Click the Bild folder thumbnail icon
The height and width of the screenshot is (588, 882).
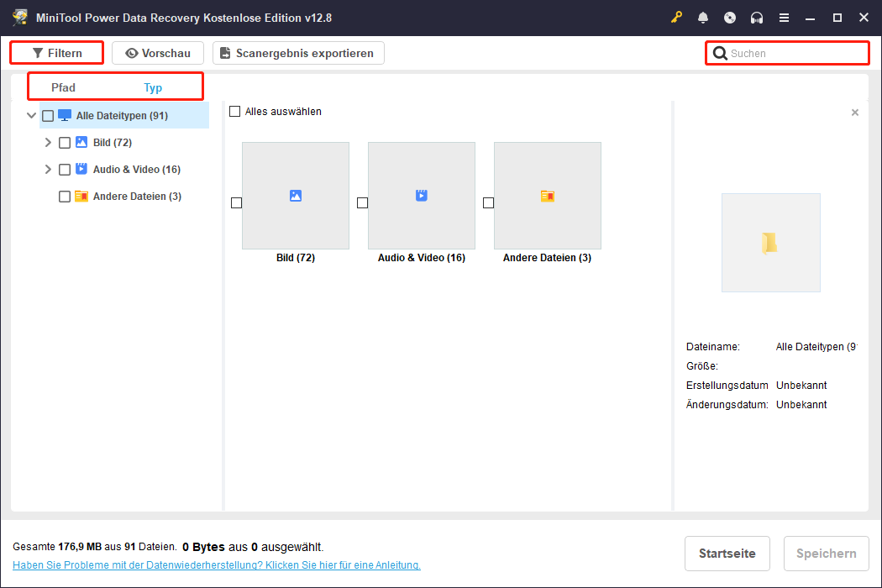click(x=295, y=196)
